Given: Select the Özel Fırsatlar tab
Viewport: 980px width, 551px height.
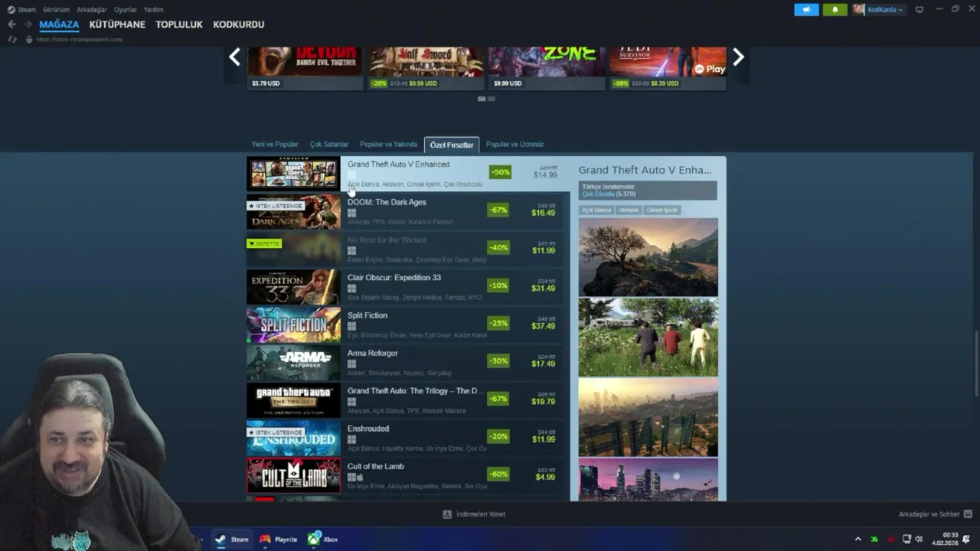Looking at the screenshot, I should tap(452, 145).
